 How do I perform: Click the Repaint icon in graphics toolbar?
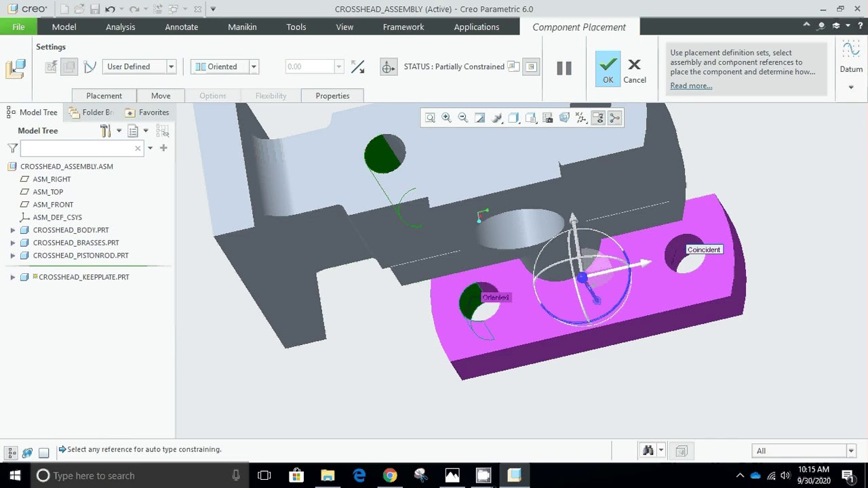(x=480, y=118)
